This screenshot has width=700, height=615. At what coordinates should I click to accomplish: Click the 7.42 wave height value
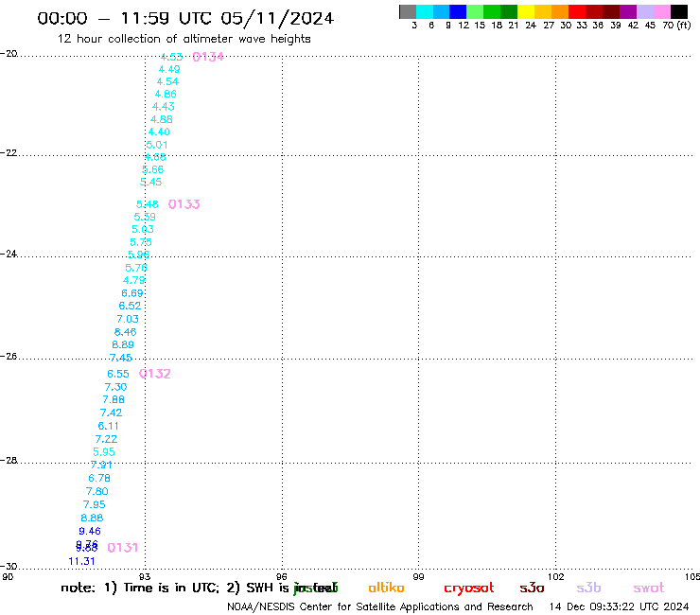click(112, 413)
